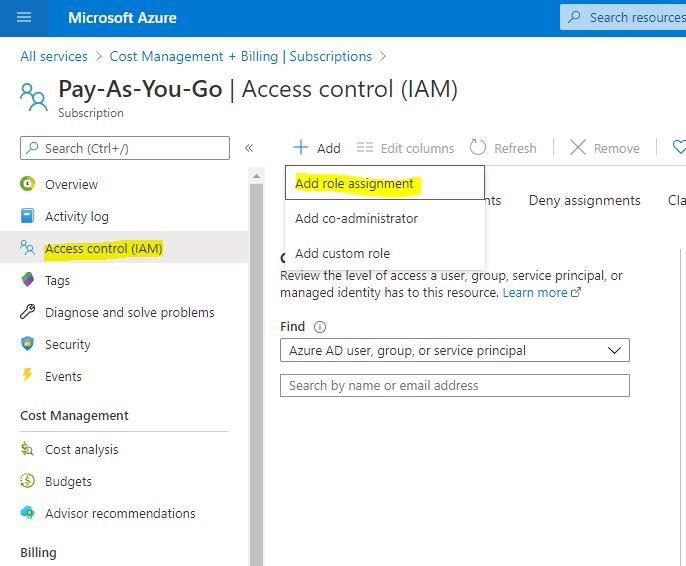686x566 pixels.
Task: Open the Events sidebar item
Action: [x=124, y=375]
